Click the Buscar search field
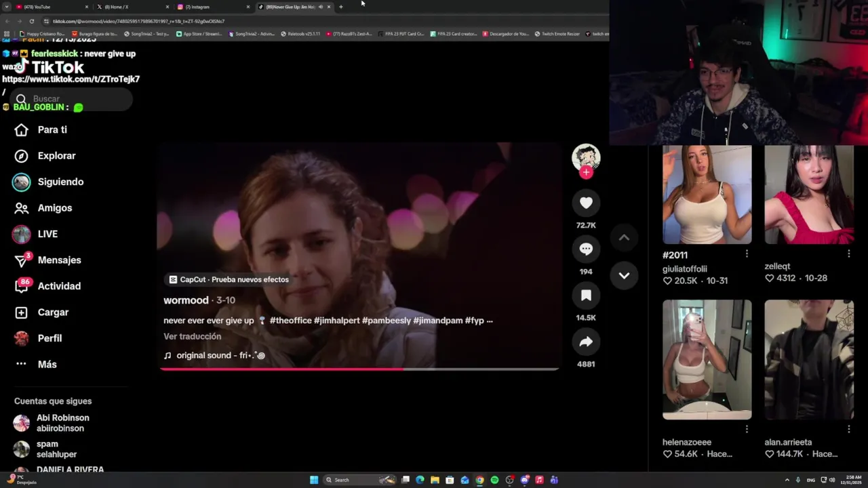The height and width of the screenshot is (488, 868). coord(71,99)
